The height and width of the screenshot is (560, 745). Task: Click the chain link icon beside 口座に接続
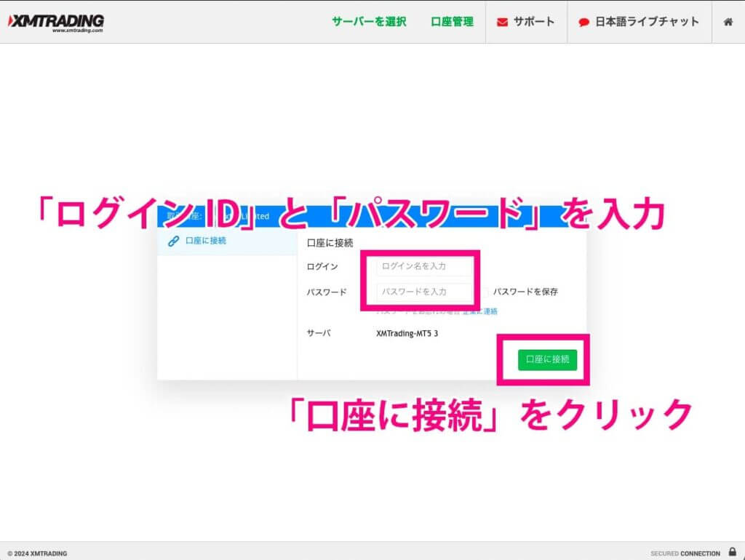(x=172, y=240)
